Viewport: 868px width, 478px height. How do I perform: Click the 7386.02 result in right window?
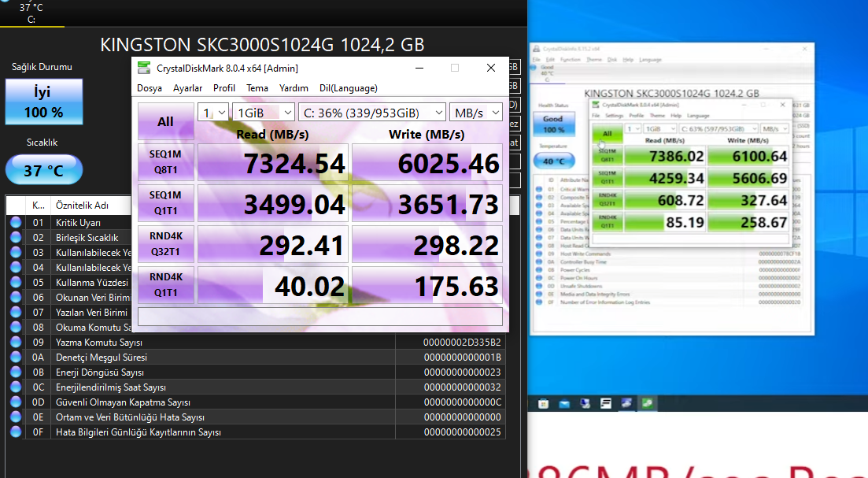[x=666, y=156]
